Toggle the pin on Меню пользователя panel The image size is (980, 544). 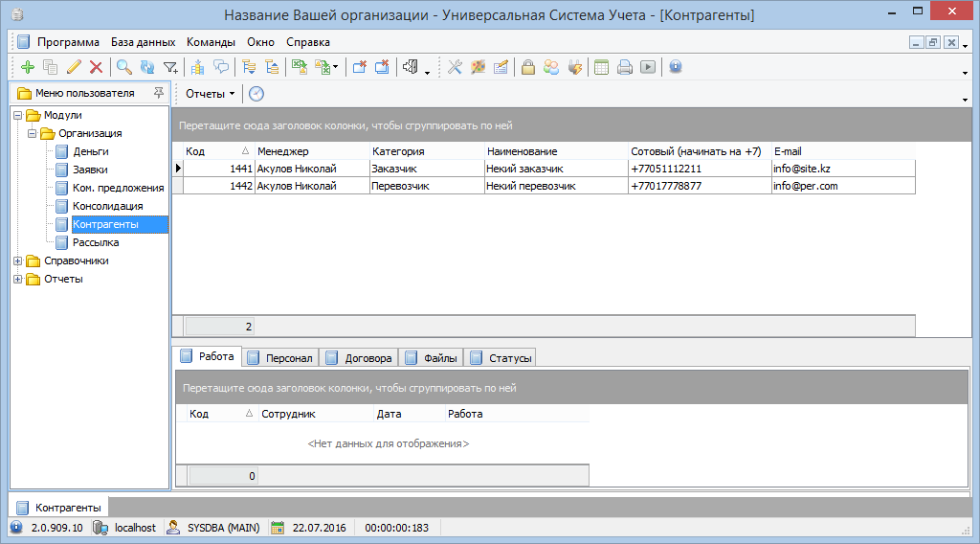(x=158, y=93)
